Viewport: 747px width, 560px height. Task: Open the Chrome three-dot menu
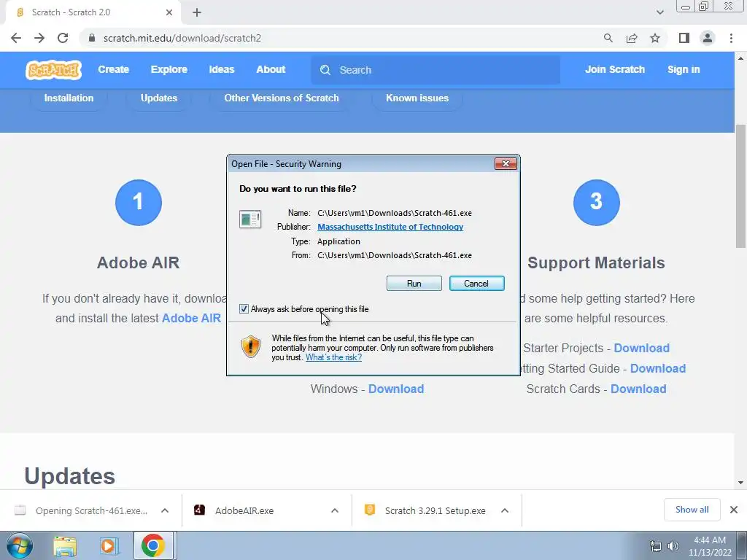(x=731, y=38)
